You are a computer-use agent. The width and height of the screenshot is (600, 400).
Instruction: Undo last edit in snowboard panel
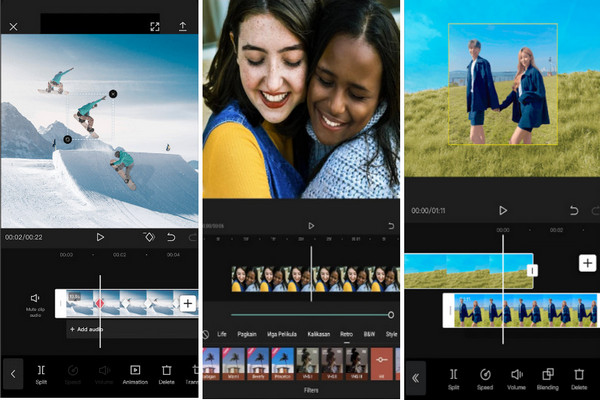point(171,237)
